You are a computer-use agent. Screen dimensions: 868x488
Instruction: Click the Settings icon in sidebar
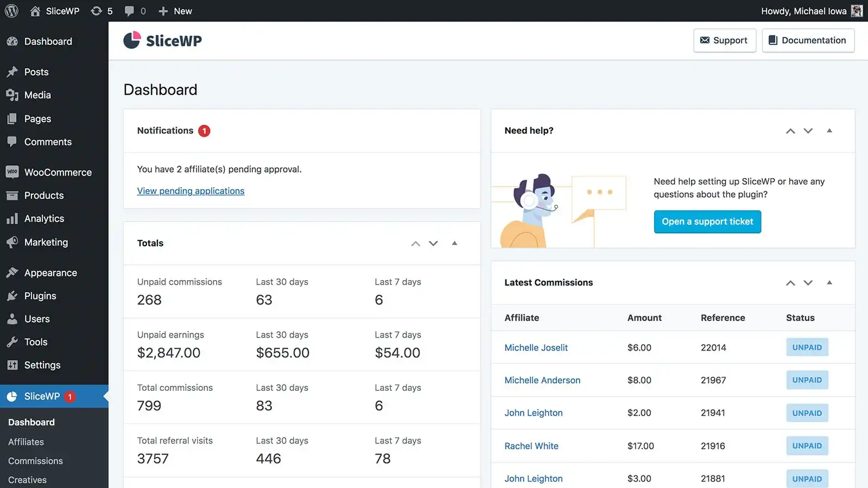pyautogui.click(x=12, y=365)
